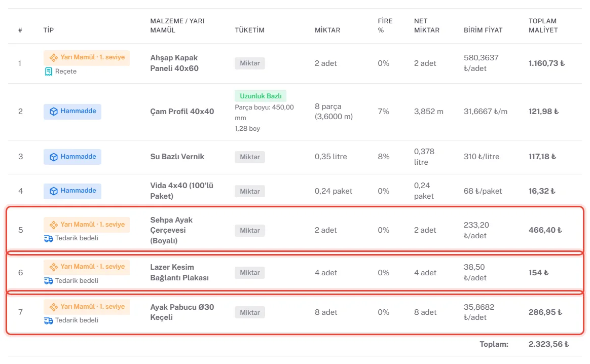Click the TÜKETİM column header
This screenshot has width=590, height=364.
point(249,30)
